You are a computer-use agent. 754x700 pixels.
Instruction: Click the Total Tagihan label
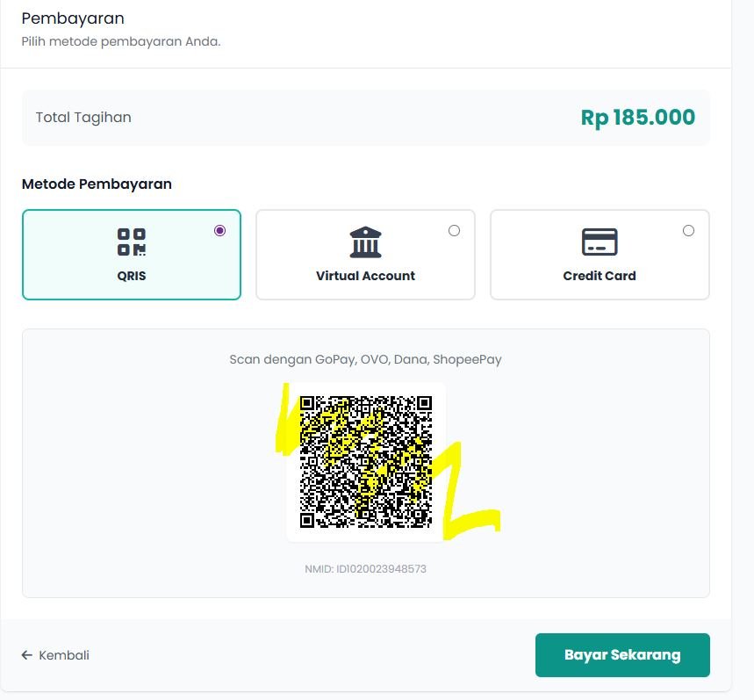(83, 117)
